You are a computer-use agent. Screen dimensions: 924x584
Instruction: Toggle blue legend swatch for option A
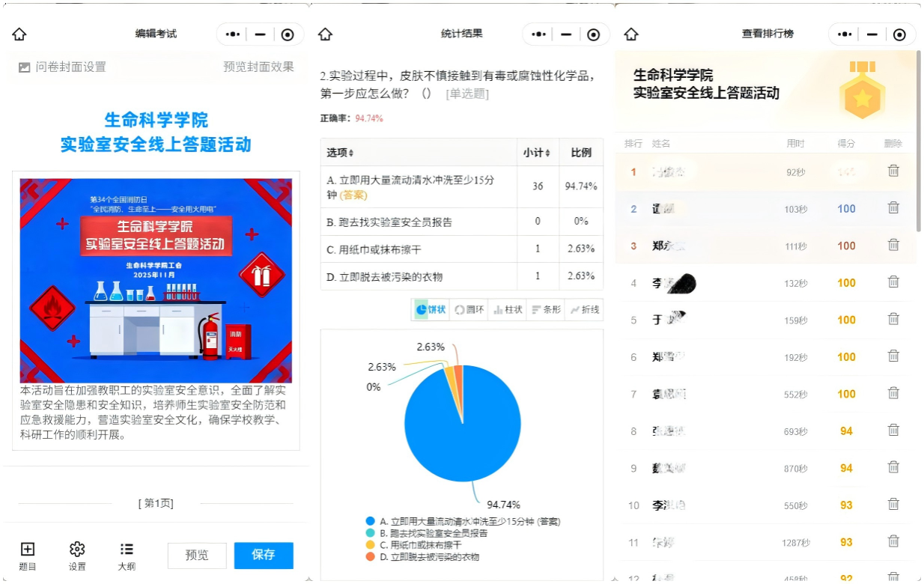coord(370,521)
